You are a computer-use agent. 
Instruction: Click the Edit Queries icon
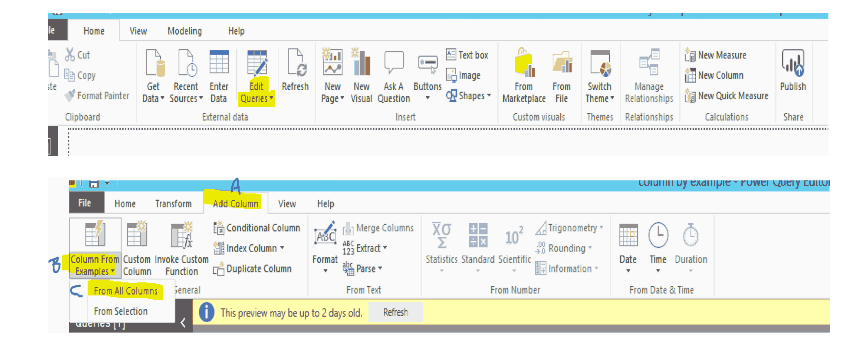[256, 63]
